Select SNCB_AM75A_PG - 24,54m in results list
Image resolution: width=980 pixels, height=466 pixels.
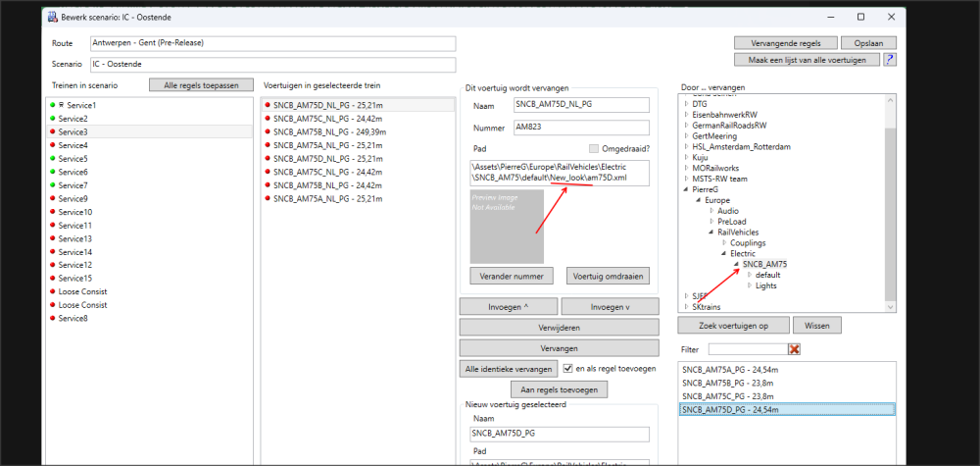[x=730, y=370]
